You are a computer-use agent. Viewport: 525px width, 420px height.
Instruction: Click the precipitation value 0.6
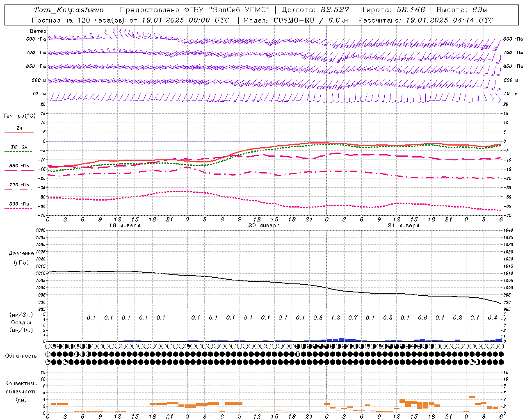[x=423, y=317]
